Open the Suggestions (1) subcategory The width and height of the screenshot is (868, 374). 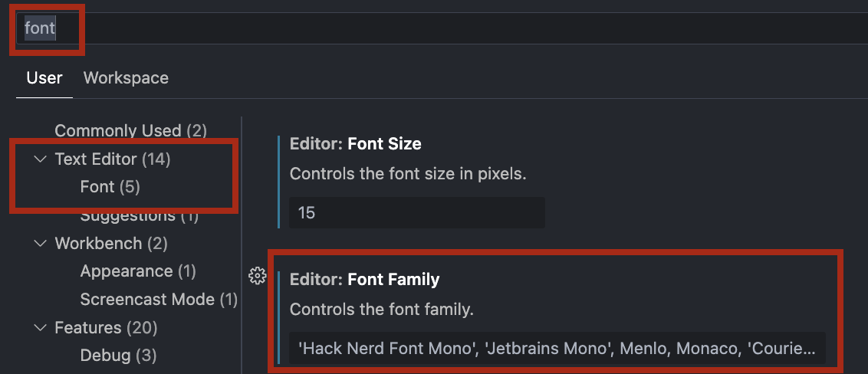tap(140, 215)
